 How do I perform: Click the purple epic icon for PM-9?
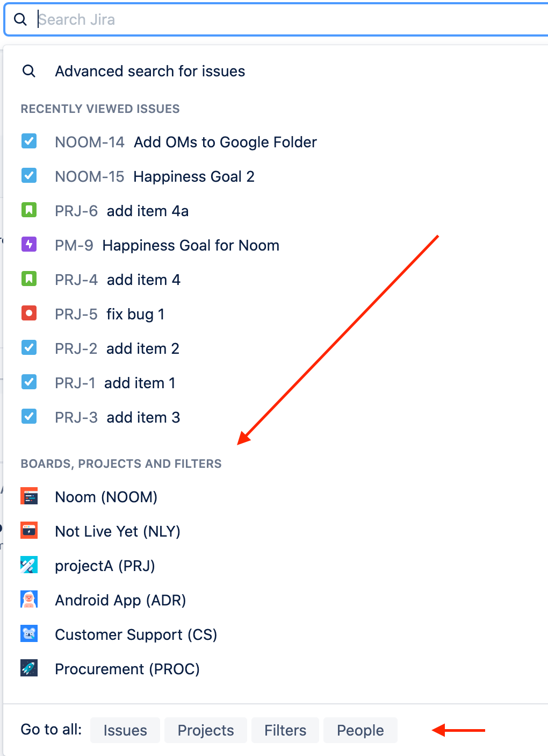(29, 245)
